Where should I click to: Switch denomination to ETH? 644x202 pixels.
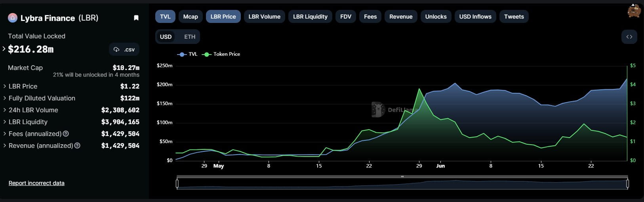click(190, 37)
